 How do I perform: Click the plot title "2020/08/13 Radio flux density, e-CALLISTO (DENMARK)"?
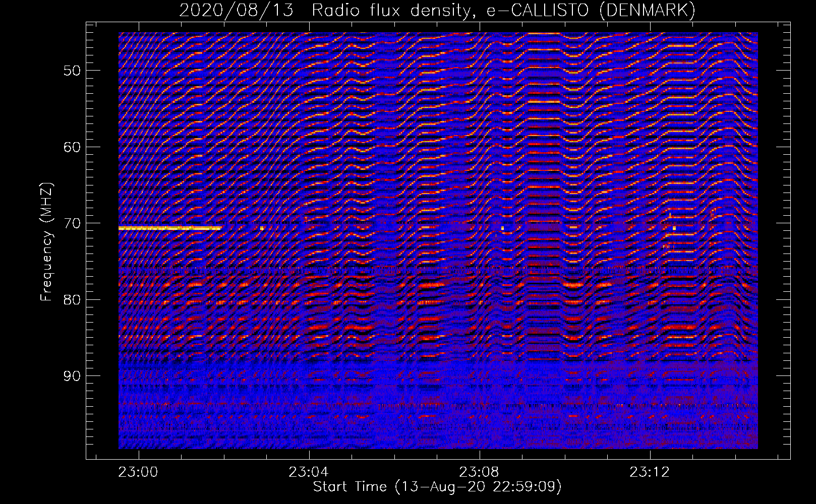(x=437, y=10)
